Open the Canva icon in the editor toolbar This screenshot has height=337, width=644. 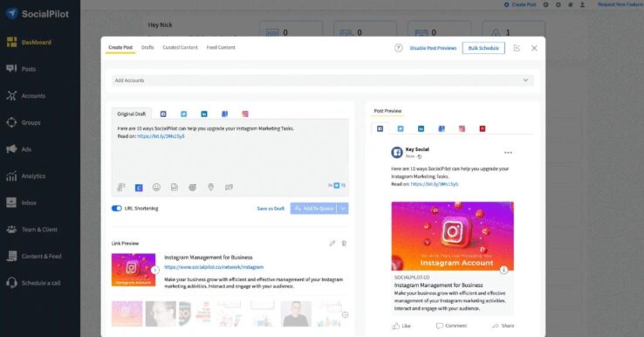[x=139, y=188]
